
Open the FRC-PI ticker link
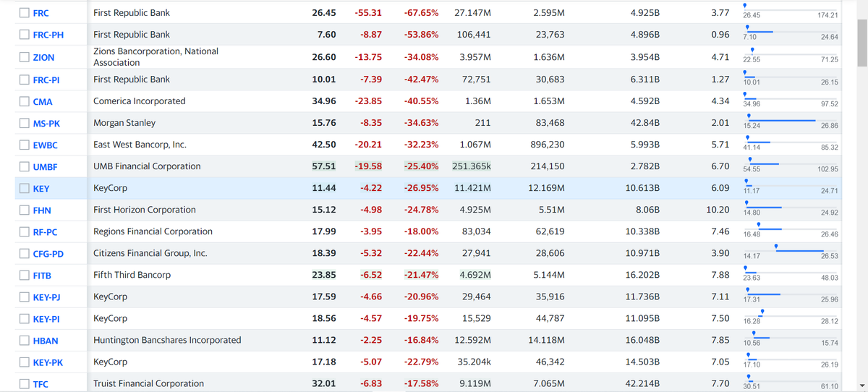click(46, 81)
